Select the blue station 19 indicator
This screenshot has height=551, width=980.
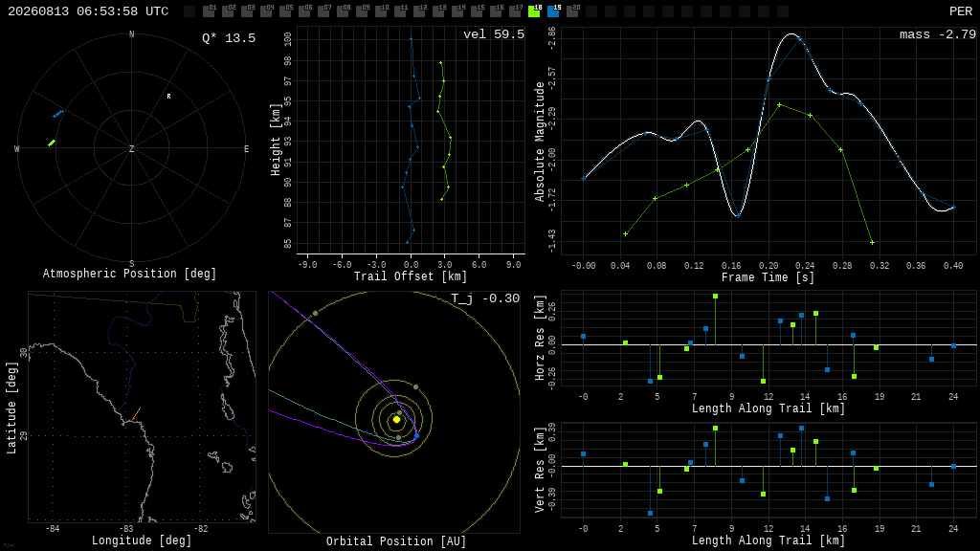point(553,11)
